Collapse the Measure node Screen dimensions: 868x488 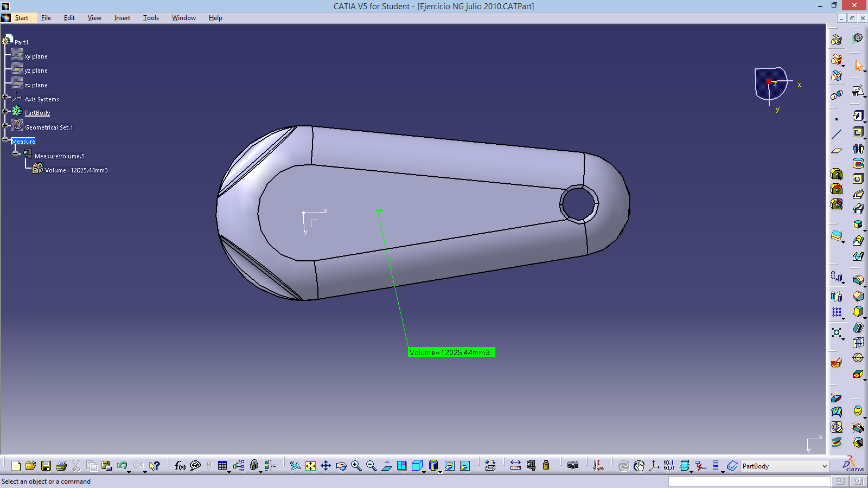5,139
